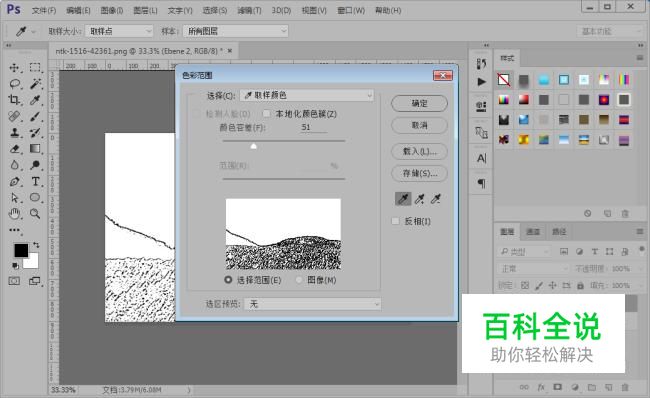Apply the no-style swatch in the Styles panel
Image resolution: width=650 pixels, height=398 pixels.
(x=504, y=79)
